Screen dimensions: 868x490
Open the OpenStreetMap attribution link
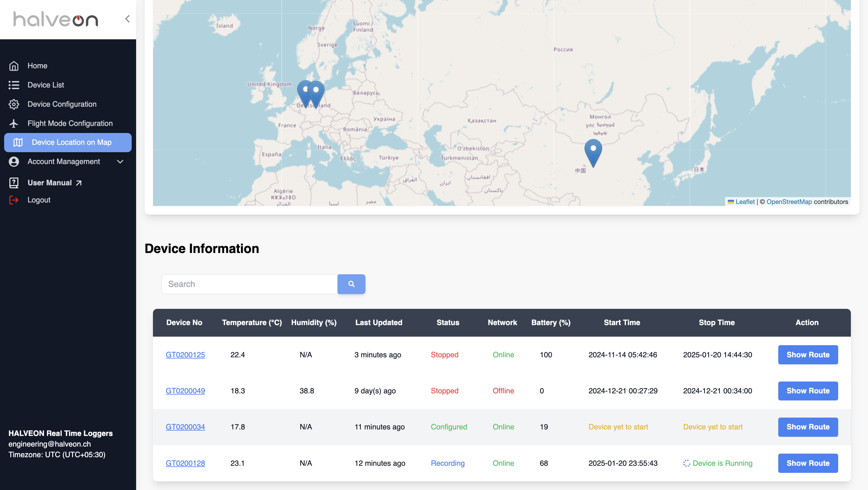click(789, 202)
